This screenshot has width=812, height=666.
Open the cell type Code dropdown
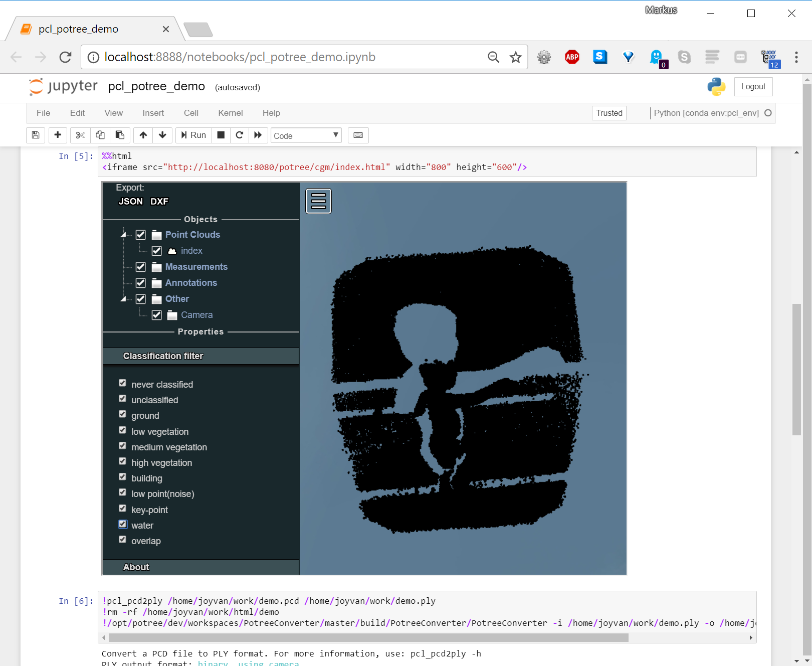point(306,135)
